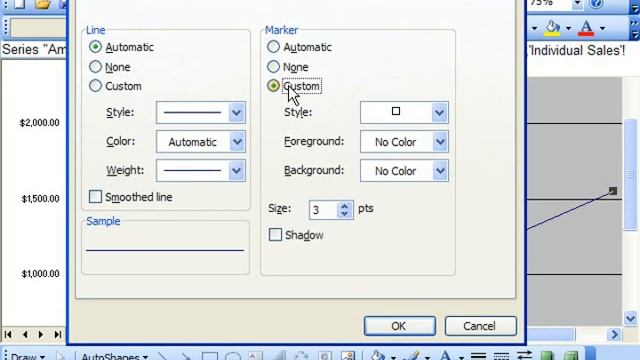Insert Picture From File in Drawing toolbar
Image resolution: width=640 pixels, height=360 pixels.
(348, 356)
